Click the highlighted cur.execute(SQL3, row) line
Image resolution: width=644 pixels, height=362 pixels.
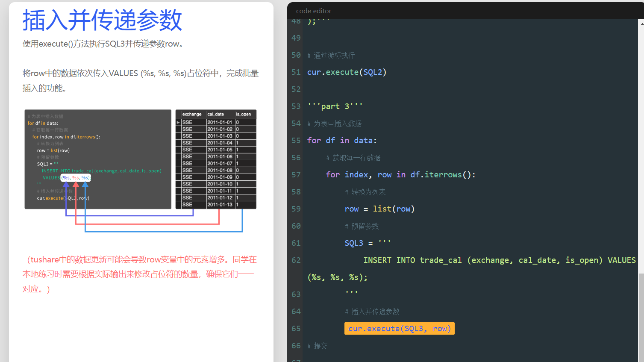coord(399,328)
